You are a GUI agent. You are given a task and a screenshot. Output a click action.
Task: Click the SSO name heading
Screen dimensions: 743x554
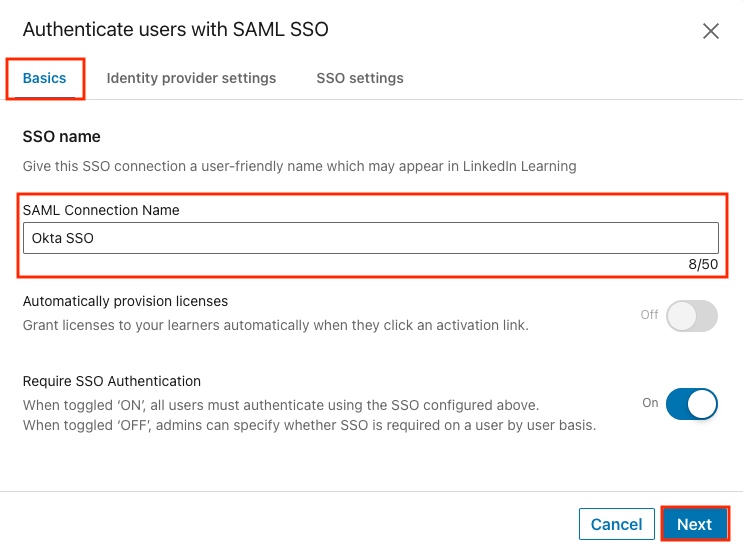point(62,136)
